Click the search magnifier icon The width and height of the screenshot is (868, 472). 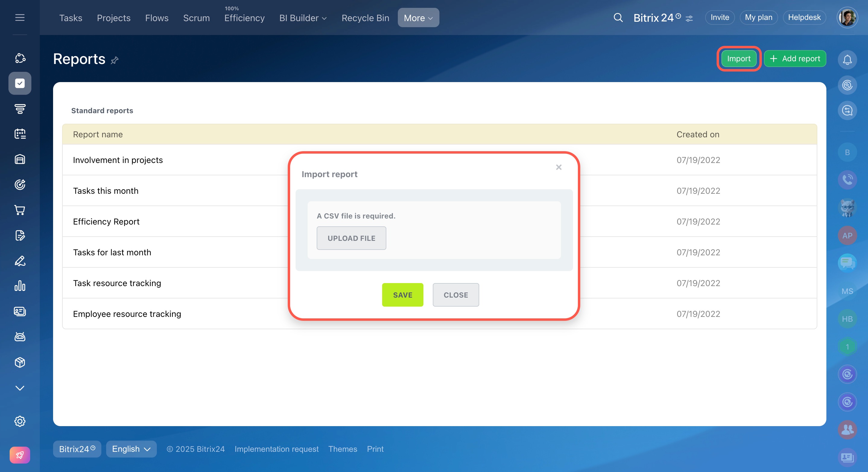click(x=618, y=18)
